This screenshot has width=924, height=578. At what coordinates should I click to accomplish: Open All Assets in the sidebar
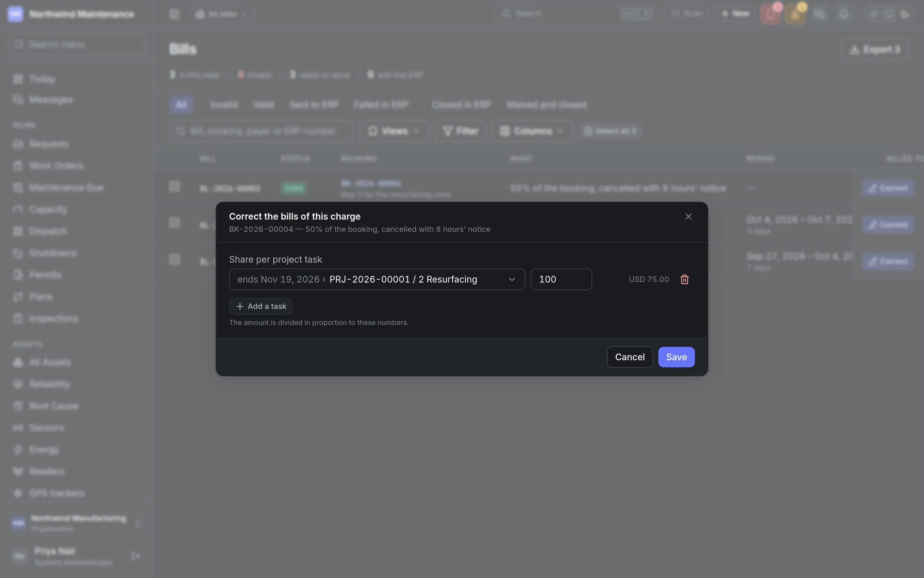point(76,363)
